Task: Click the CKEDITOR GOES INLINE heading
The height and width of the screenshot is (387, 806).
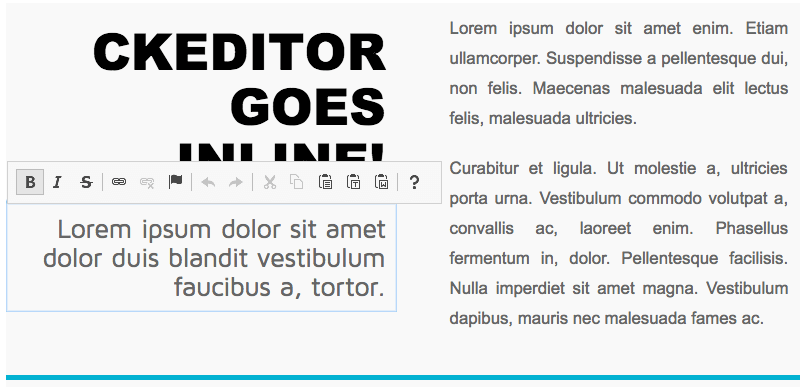Action: click(239, 96)
